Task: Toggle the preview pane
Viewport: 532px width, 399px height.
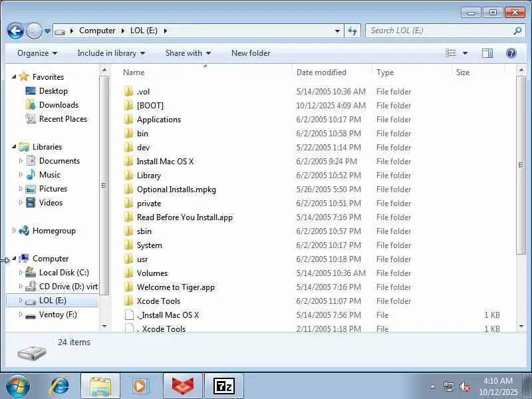Action: pos(487,53)
